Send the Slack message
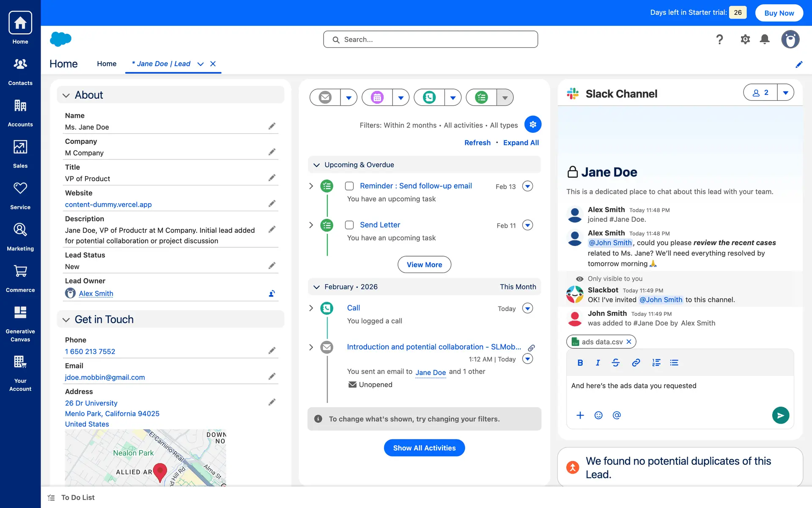 pyautogui.click(x=780, y=415)
